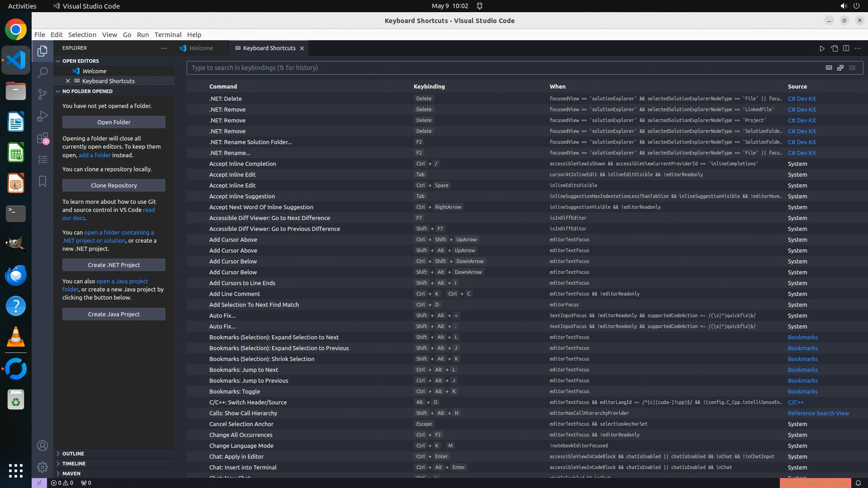Toggle Record Keys mode
The width and height of the screenshot is (868, 488).
click(x=829, y=68)
